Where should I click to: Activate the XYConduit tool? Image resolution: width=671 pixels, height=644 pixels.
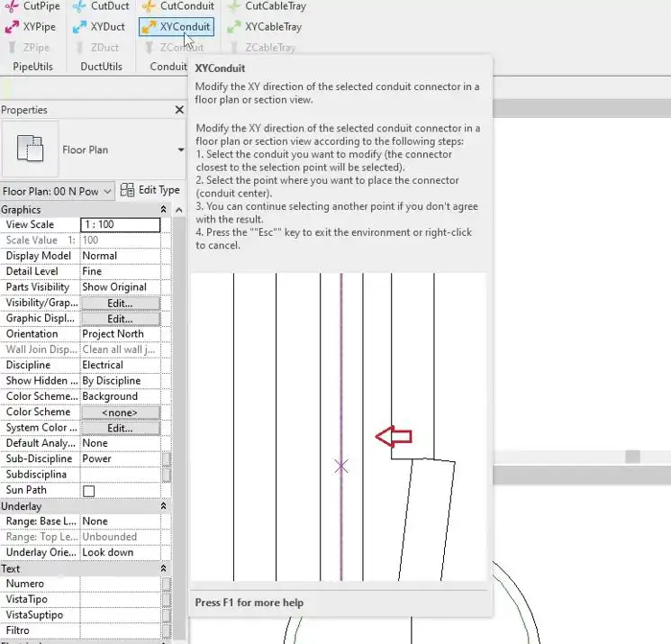pyautogui.click(x=177, y=26)
